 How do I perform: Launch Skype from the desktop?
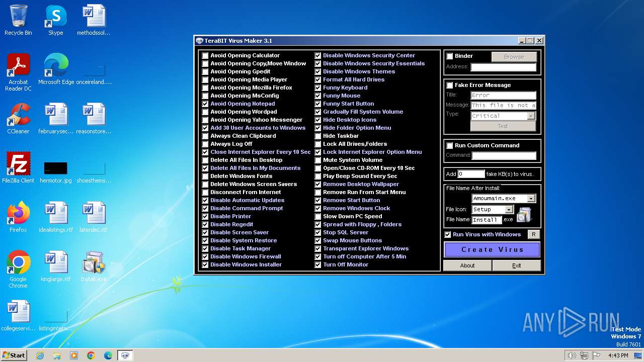[55, 20]
